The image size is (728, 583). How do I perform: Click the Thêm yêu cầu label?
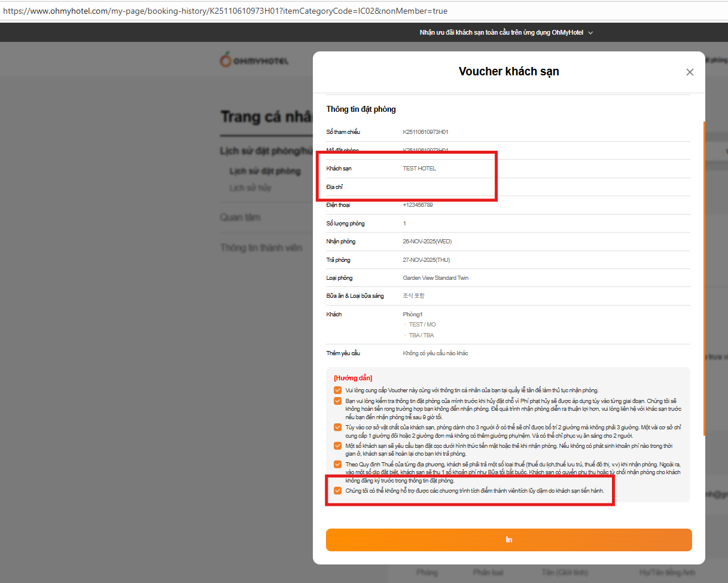(343, 353)
